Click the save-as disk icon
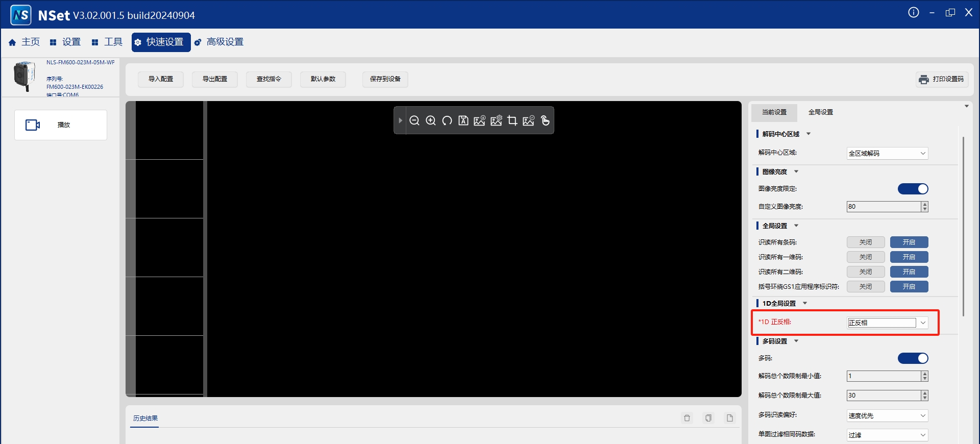 [463, 120]
